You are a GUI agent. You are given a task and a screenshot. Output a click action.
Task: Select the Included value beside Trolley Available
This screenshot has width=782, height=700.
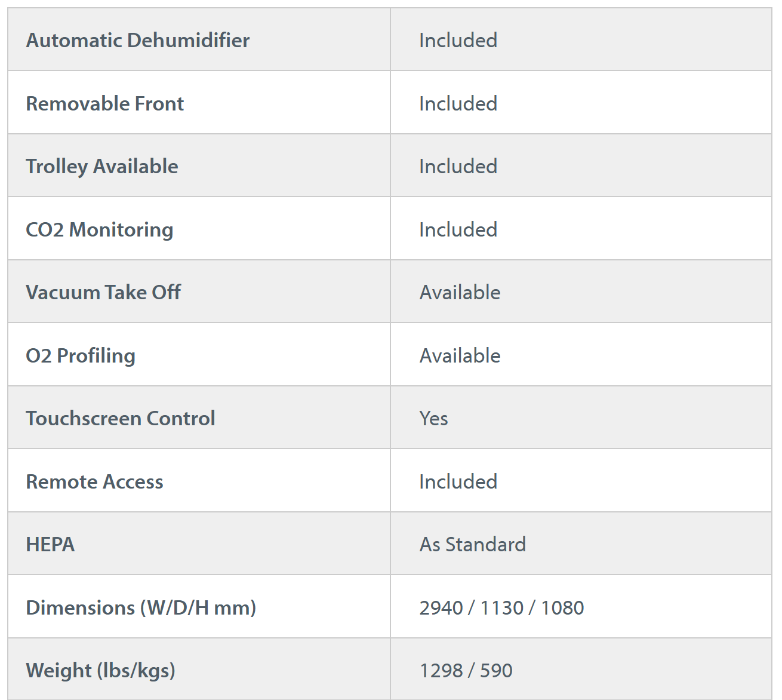pos(458,166)
